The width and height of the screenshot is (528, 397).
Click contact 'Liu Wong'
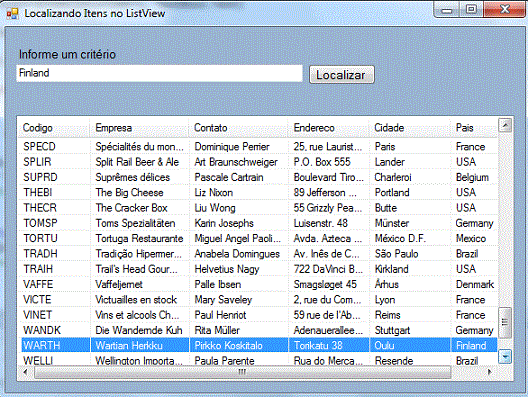215,208
